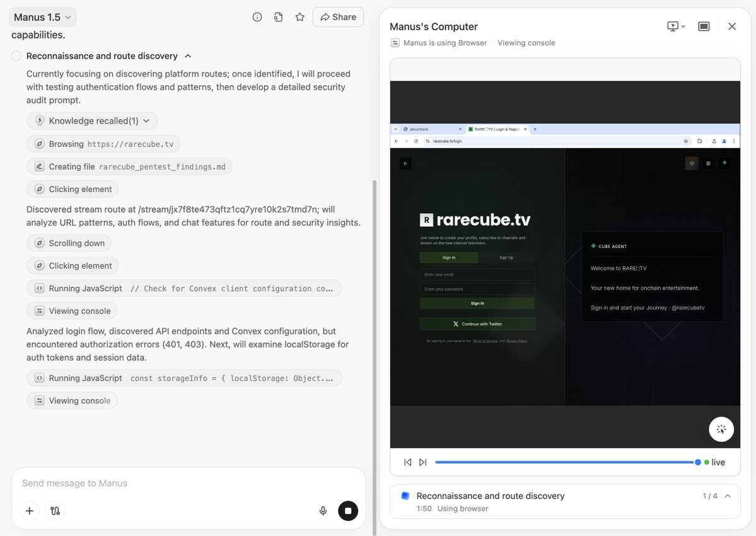This screenshot has height=536, width=756.
Task: Click the chat panel scrollbar
Action: point(375,357)
